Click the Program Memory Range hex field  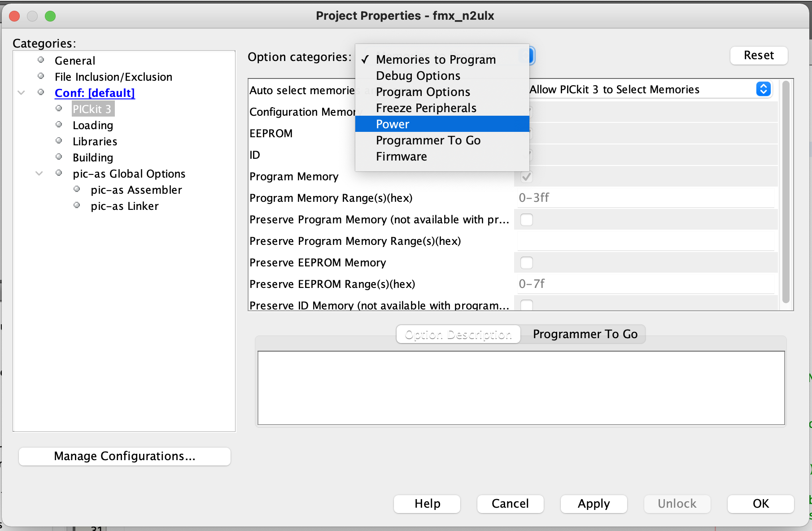click(645, 198)
